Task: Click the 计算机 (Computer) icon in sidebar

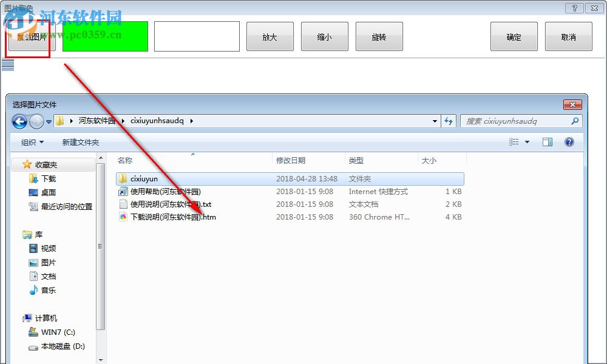Action: tap(27, 318)
